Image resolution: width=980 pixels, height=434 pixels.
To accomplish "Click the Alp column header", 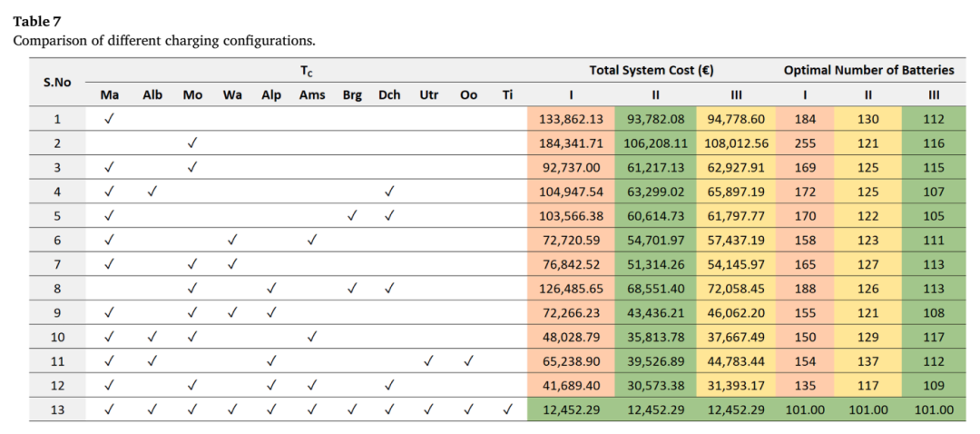I will click(x=271, y=95).
